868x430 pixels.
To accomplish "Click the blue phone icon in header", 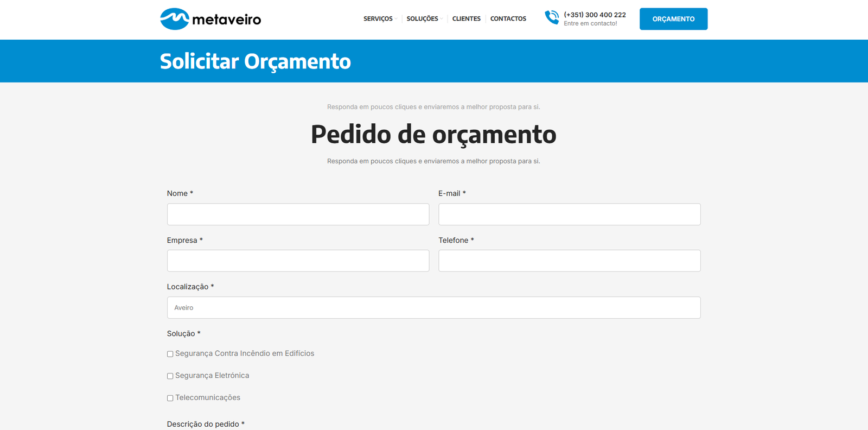I will 552,17.
